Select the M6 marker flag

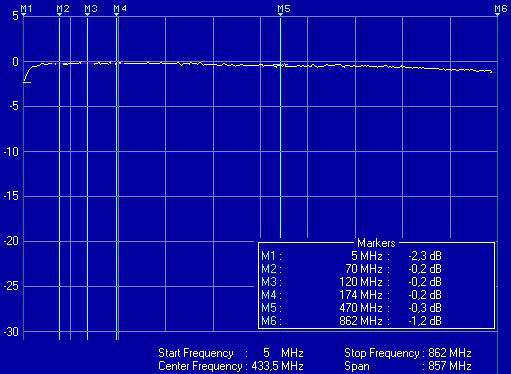(501, 9)
